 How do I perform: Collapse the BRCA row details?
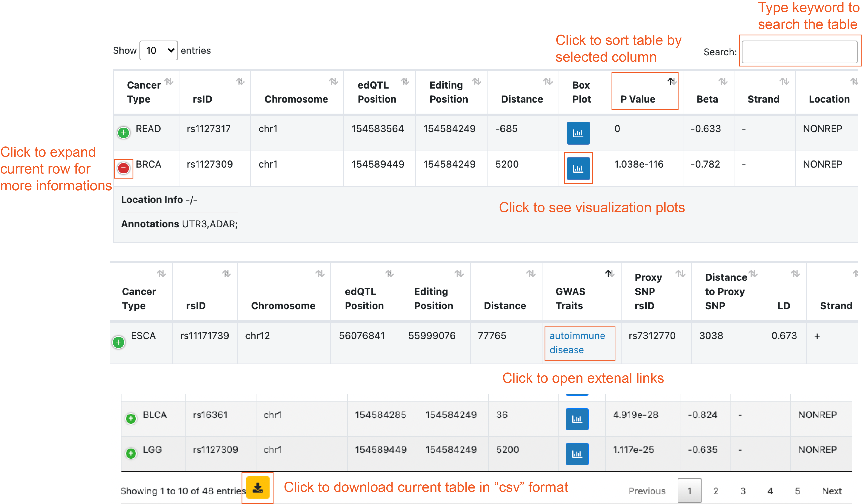pos(123,168)
